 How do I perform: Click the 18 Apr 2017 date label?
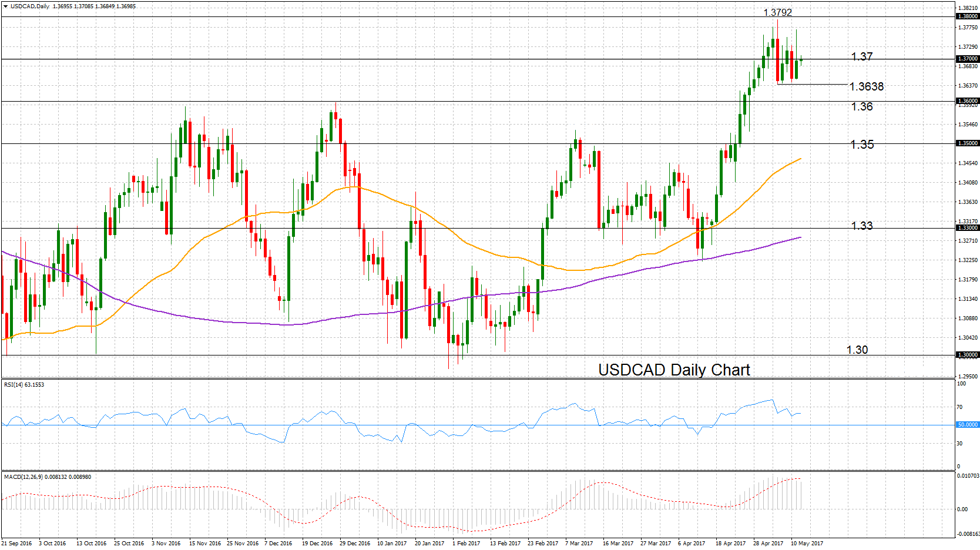(730, 544)
